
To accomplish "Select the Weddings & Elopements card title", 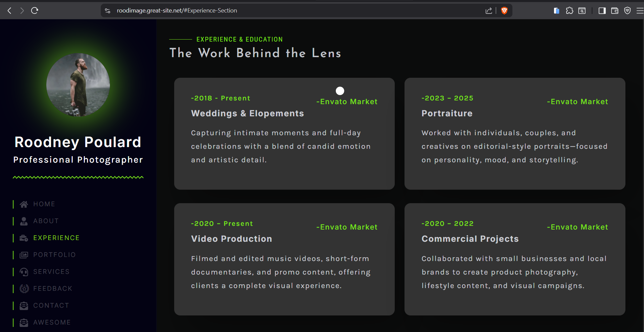I will [x=247, y=114].
